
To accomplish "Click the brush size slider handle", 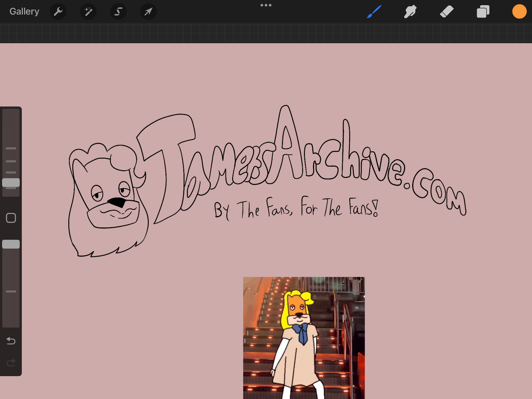I will click(x=11, y=183).
